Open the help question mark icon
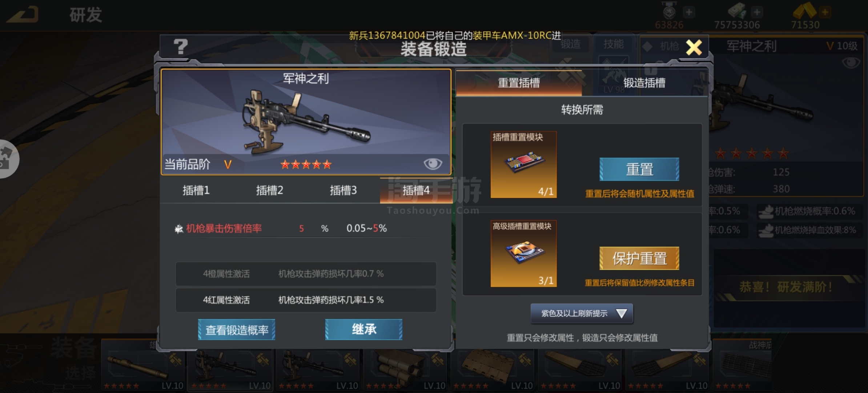Viewport: 868px width, 393px height. click(x=181, y=47)
